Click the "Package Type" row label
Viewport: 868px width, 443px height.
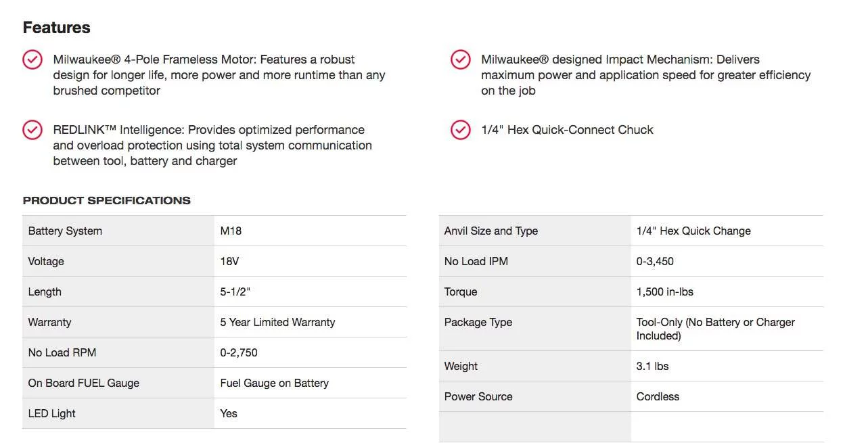tap(478, 322)
